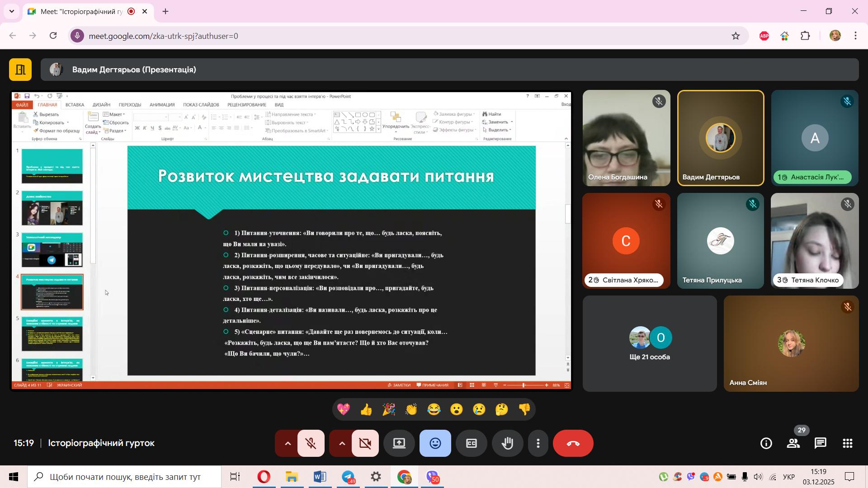The width and height of the screenshot is (868, 488).
Task: Open Word from the Windows taskbar
Action: pyautogui.click(x=320, y=477)
